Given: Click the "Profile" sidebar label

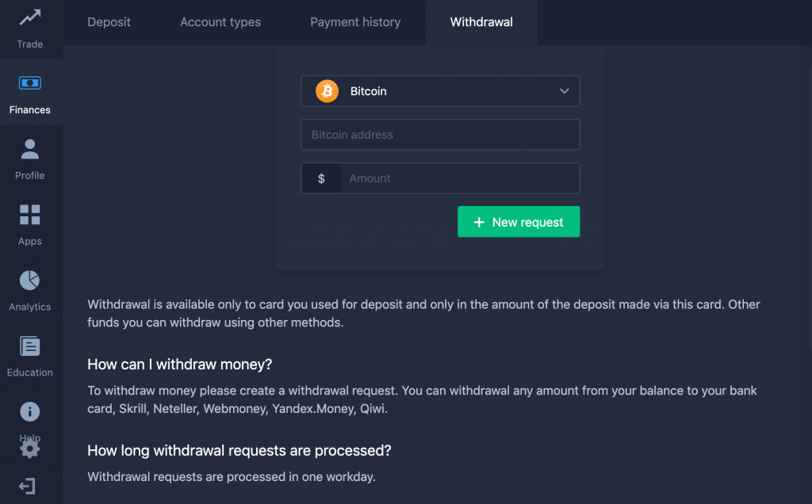Looking at the screenshot, I should point(30,175).
